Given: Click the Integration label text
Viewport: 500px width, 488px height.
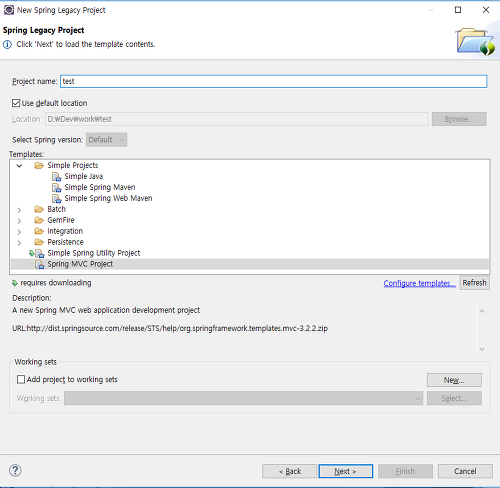Looking at the screenshot, I should pos(65,231).
